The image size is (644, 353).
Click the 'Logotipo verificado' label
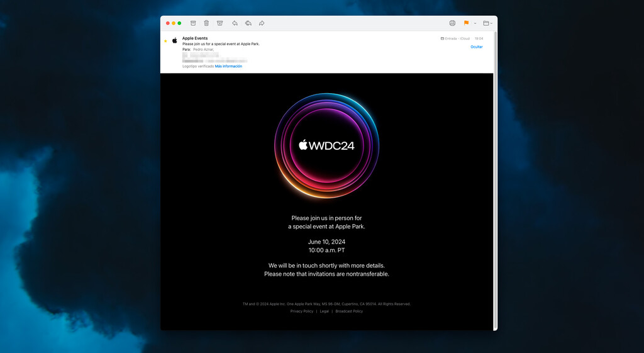click(198, 66)
